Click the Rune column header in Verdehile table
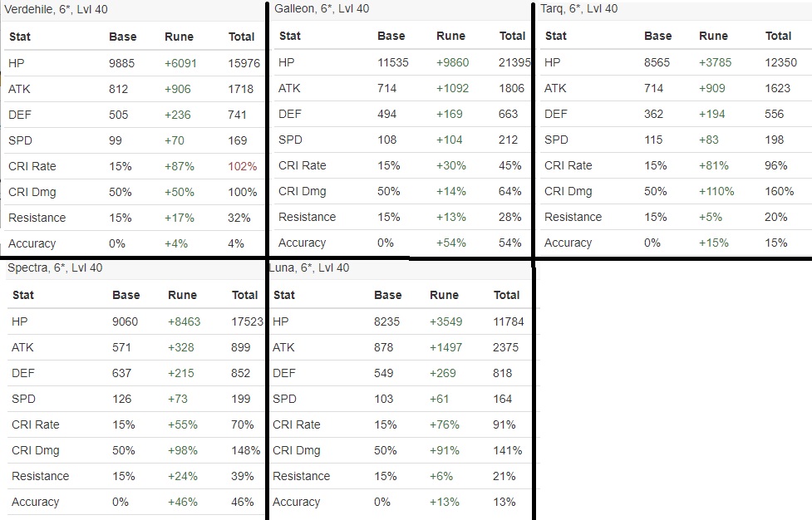The height and width of the screenshot is (520, 812). 180,37
